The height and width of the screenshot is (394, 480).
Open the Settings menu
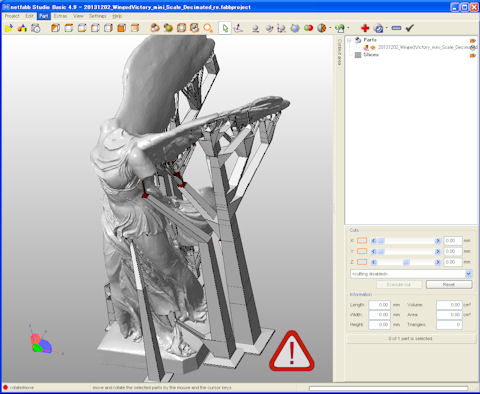tap(97, 16)
